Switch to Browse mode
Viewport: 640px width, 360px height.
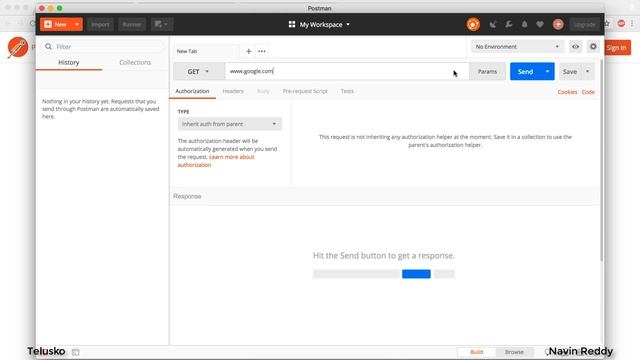tap(514, 352)
